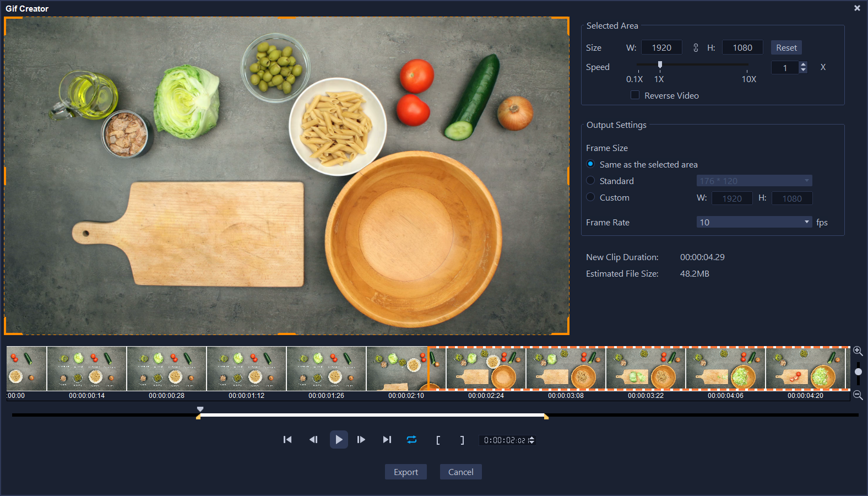This screenshot has width=868, height=496.
Task: Set mark-out with right bracket icon
Action: click(462, 440)
